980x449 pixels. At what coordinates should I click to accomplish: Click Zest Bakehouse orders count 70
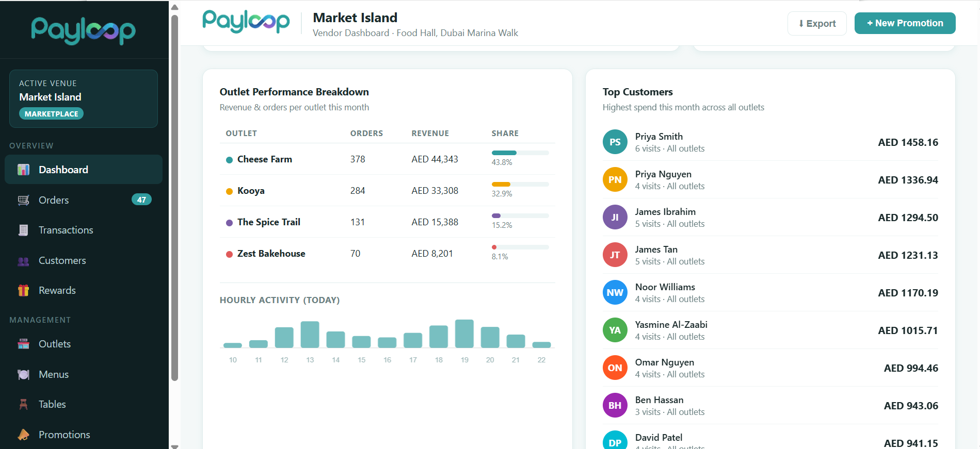[x=356, y=254]
